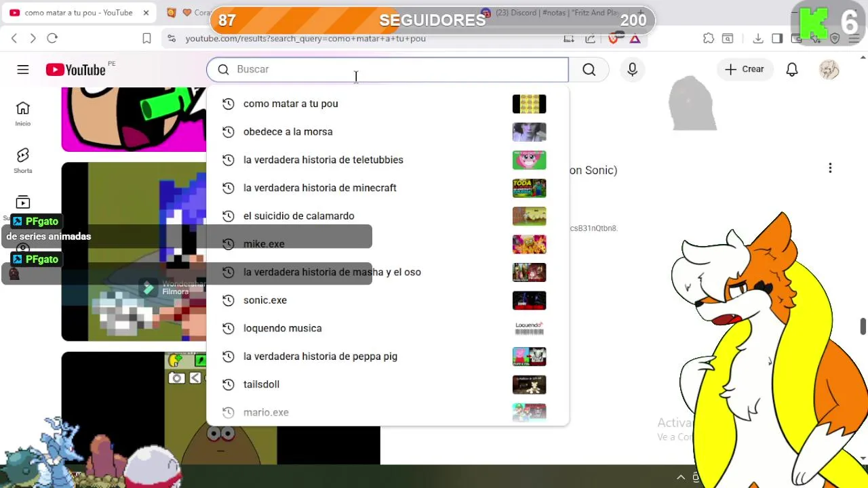Screen dimensions: 868x488
Task: Open subscriptions icon in sidebar
Action: pyautogui.click(x=23, y=202)
